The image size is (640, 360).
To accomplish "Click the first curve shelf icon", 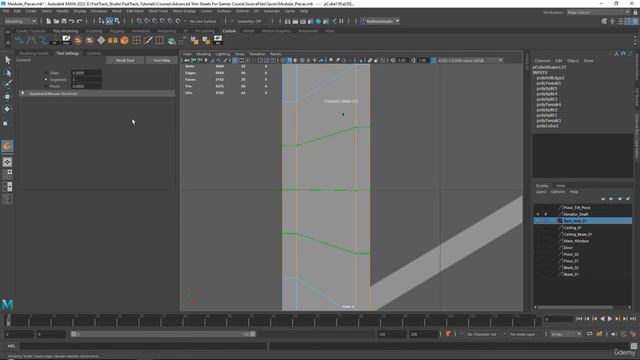I will coord(19,40).
